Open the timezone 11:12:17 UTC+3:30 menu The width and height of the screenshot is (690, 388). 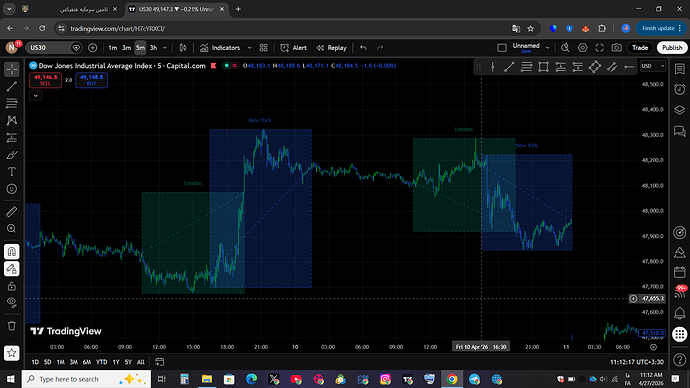(x=637, y=362)
